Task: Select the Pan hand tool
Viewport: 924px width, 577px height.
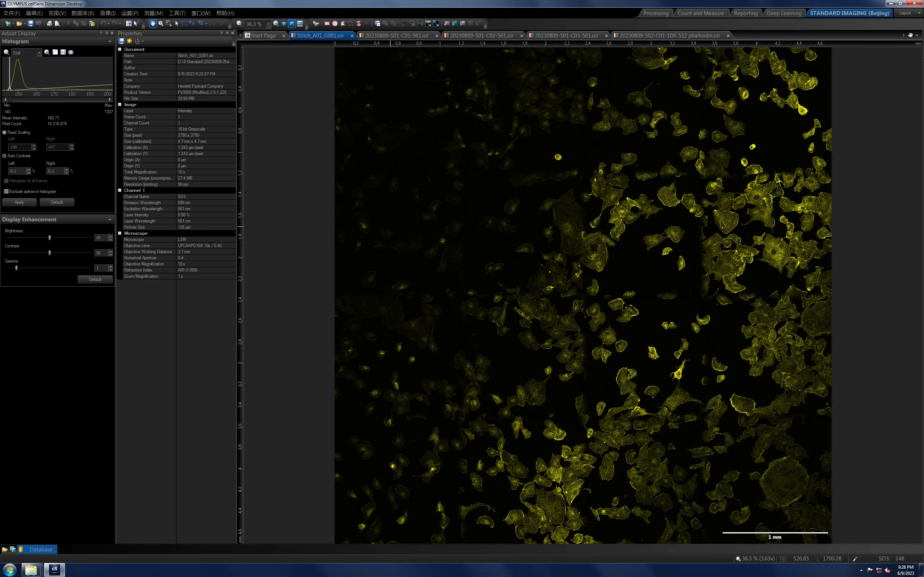Action: click(153, 24)
